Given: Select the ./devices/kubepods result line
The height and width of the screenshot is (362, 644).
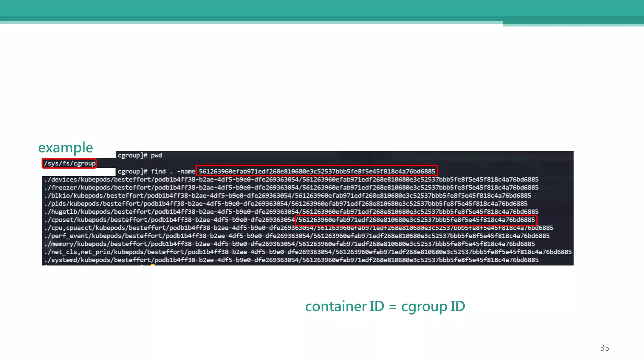Looking at the screenshot, I should [291, 179].
